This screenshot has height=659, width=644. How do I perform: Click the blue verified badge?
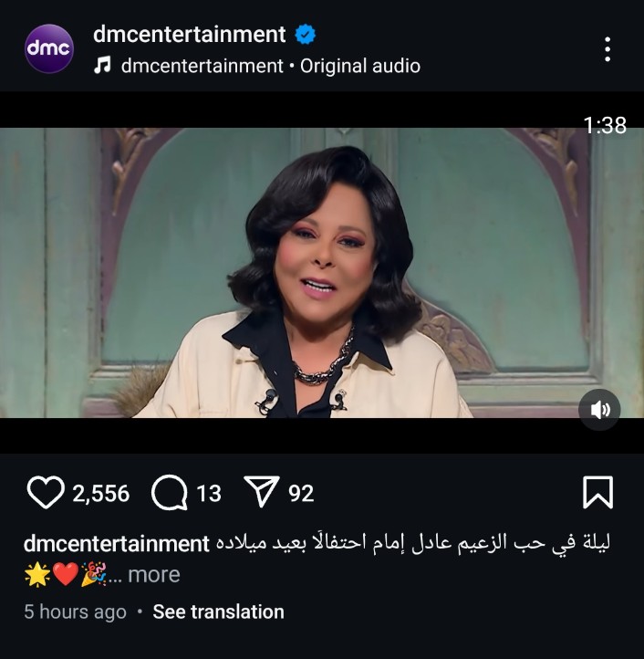[305, 35]
